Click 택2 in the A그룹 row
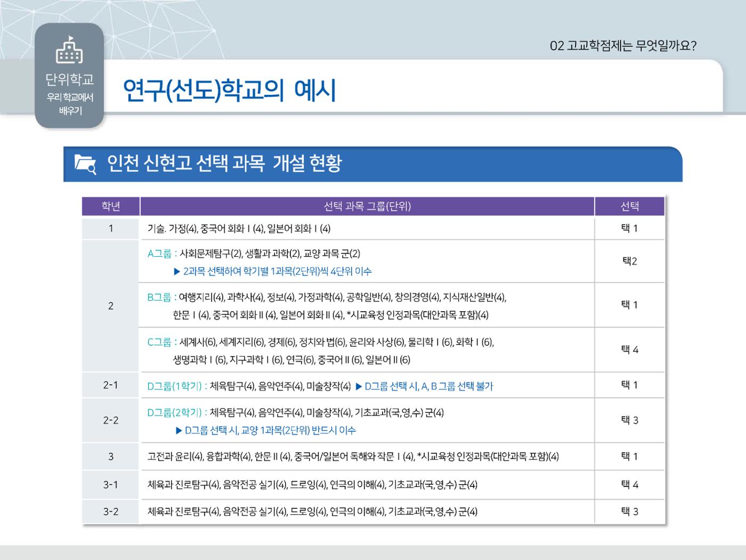Viewport: 746px width, 560px height. point(629,261)
